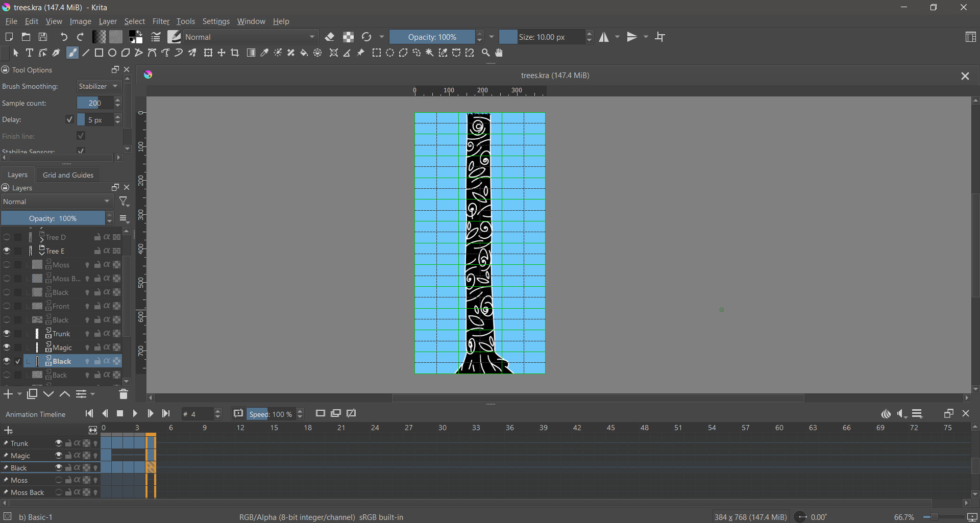
Task: Toggle eraser mode icon
Action: (330, 37)
